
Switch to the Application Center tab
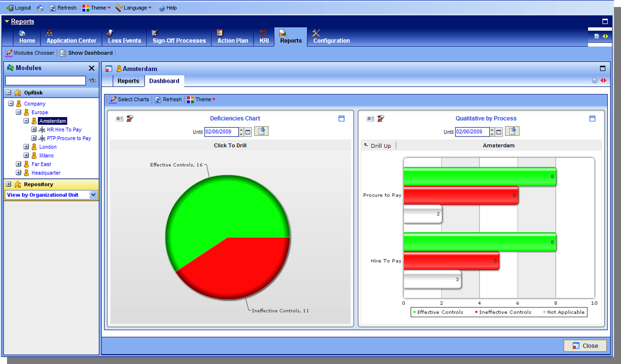coord(71,37)
